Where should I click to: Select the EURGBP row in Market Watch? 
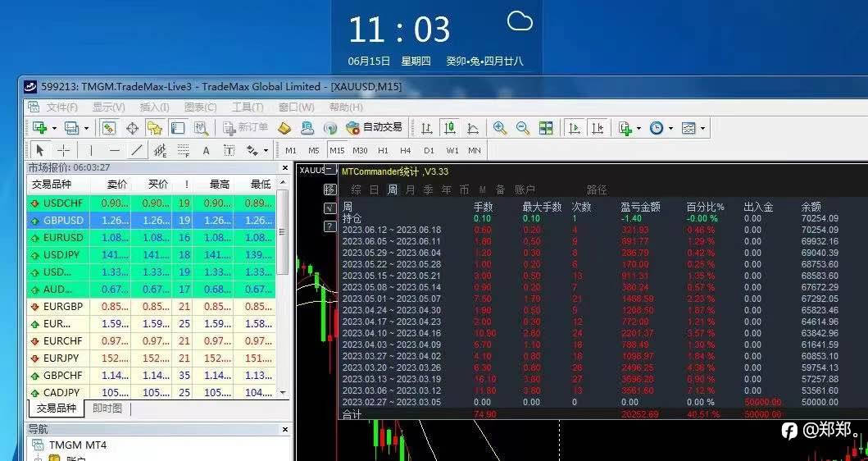pyautogui.click(x=151, y=307)
